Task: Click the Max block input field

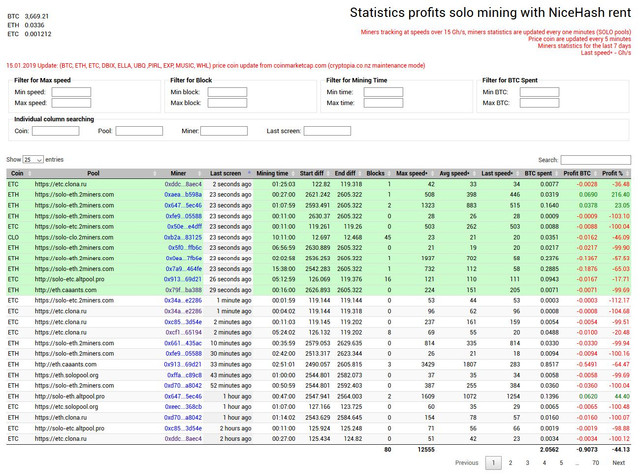Action: pos(227,103)
